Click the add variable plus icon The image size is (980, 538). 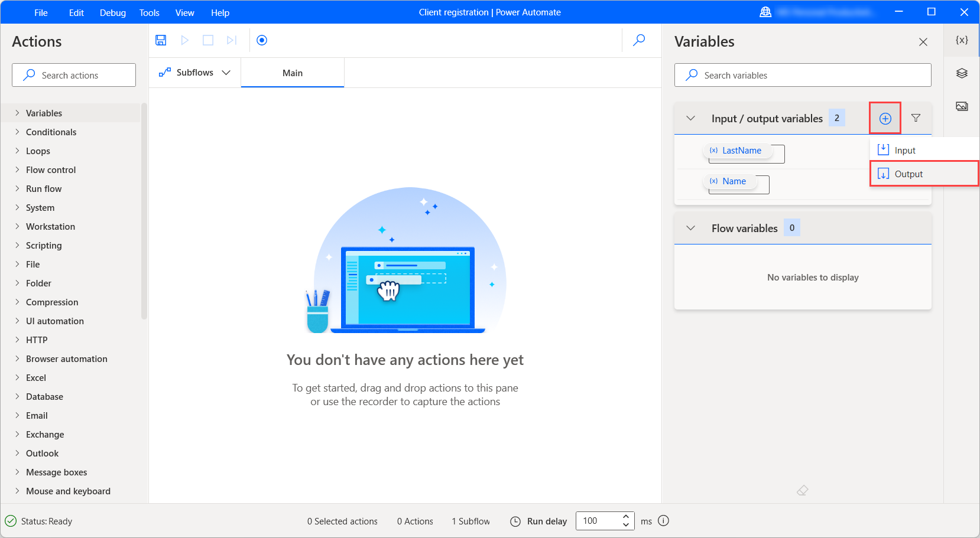(885, 118)
